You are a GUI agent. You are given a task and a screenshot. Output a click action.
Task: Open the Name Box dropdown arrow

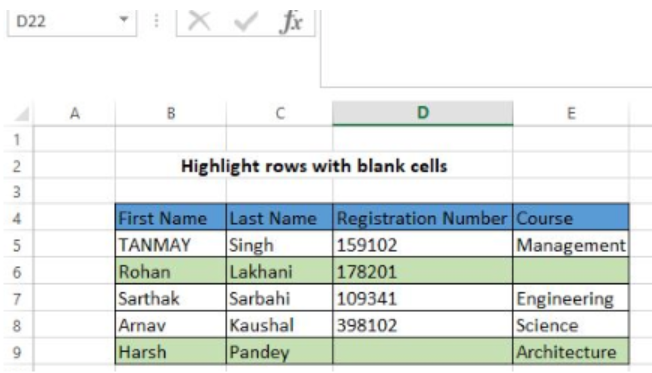(123, 20)
